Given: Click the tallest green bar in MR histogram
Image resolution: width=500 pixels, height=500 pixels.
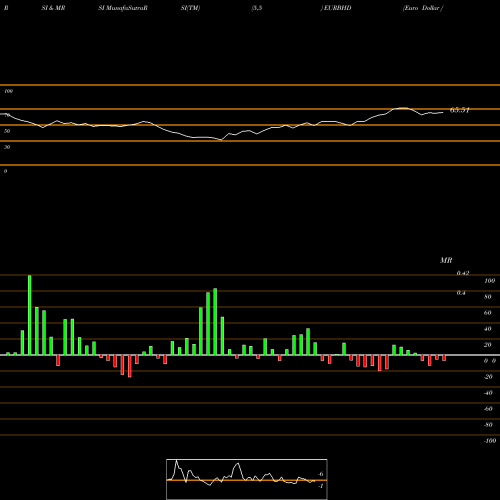Looking at the screenshot, I should tap(30, 315).
